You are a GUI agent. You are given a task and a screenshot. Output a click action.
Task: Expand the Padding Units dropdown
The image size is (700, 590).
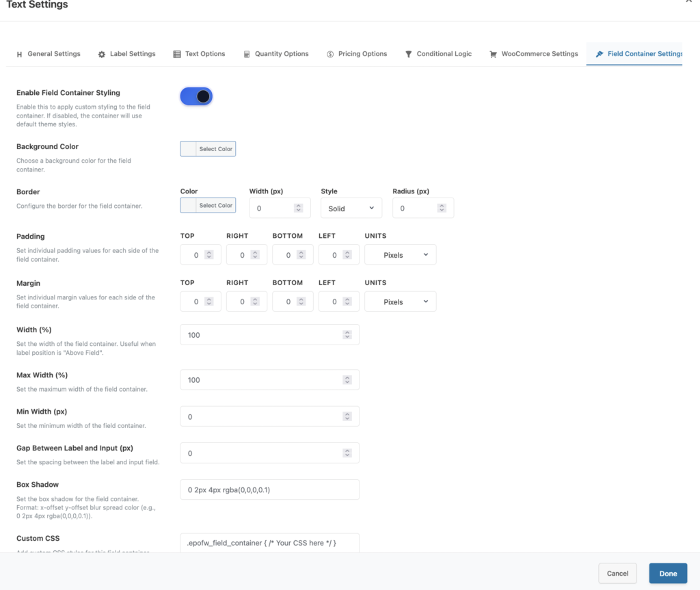(400, 255)
